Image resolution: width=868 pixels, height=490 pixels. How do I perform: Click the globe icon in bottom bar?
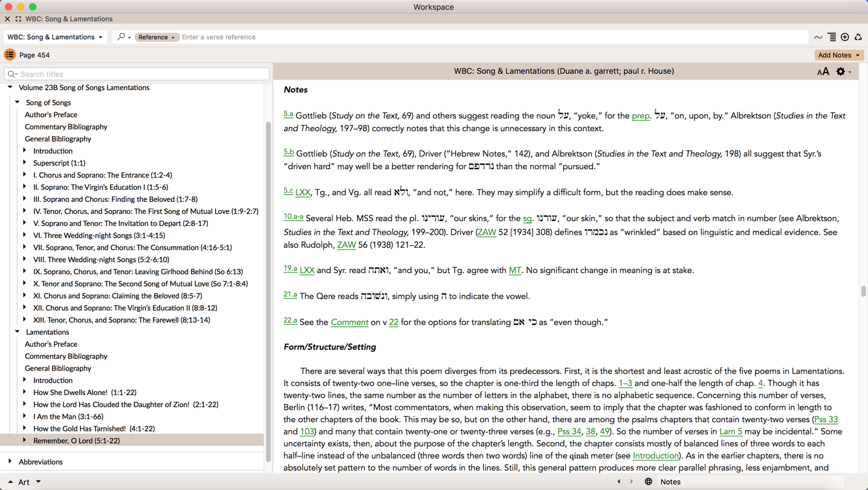(x=648, y=482)
